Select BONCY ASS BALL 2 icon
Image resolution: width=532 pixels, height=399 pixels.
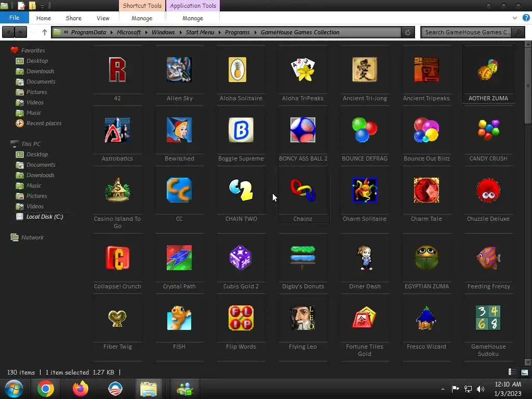click(303, 130)
